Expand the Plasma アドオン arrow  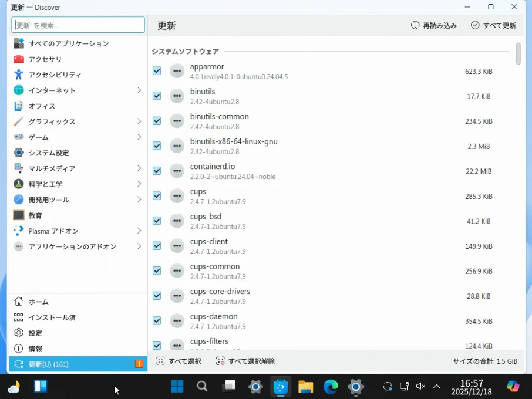tap(139, 231)
